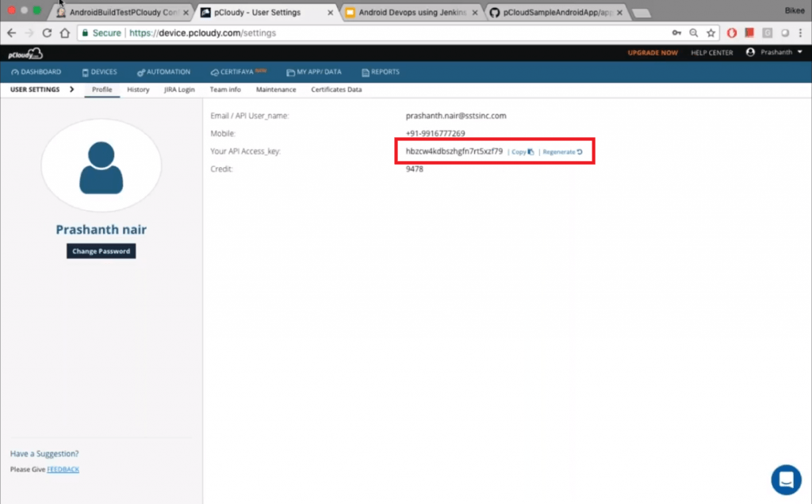Expand the User Settings chevron
Screen dimensions: 812x504
[x=72, y=90]
